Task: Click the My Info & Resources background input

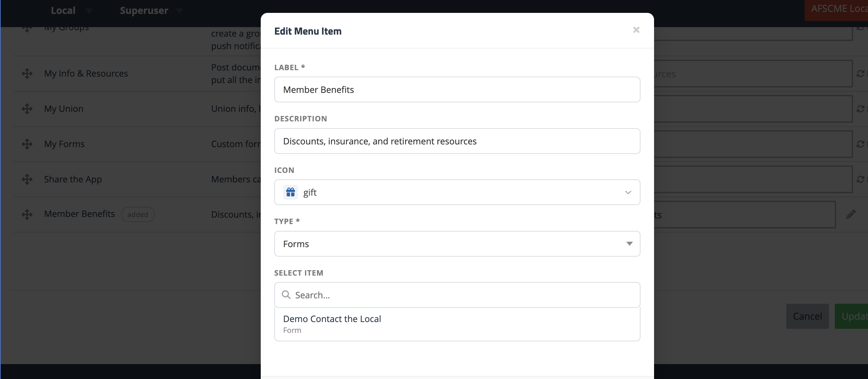Action: tap(753, 74)
